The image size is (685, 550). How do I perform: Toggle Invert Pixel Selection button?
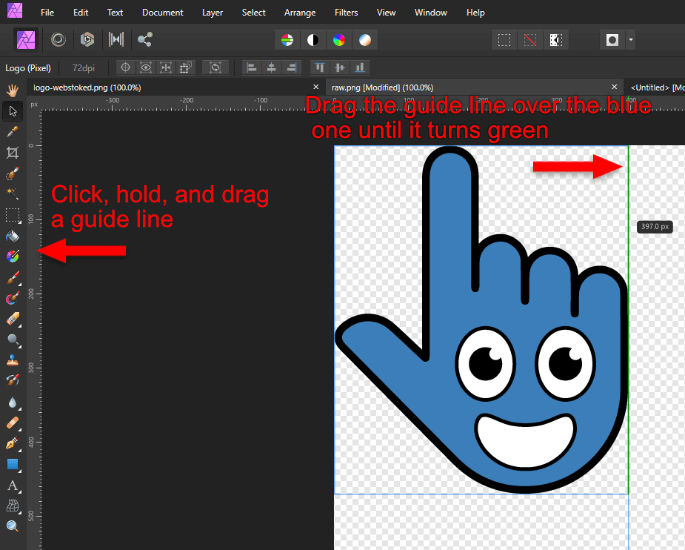[556, 40]
